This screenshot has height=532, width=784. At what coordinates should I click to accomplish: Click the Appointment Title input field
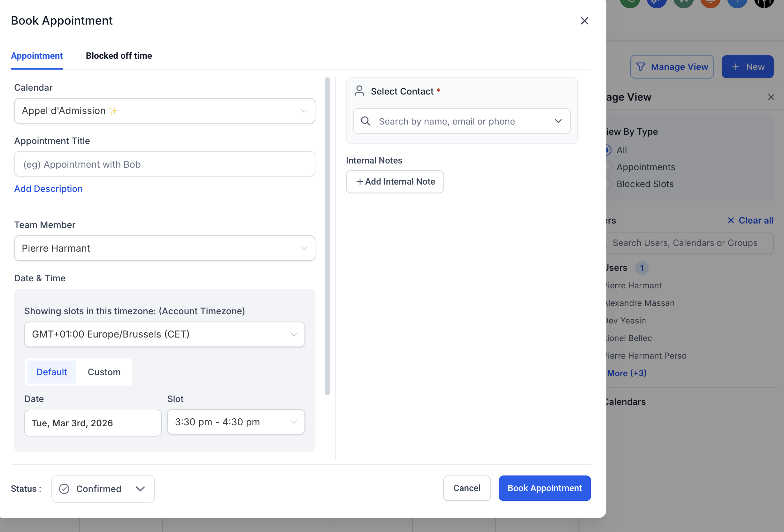point(165,164)
